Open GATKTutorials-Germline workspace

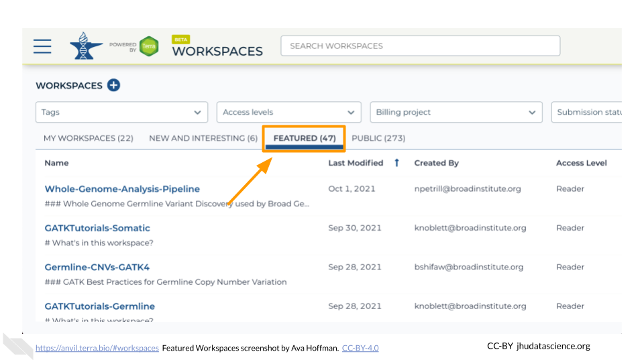click(x=100, y=306)
